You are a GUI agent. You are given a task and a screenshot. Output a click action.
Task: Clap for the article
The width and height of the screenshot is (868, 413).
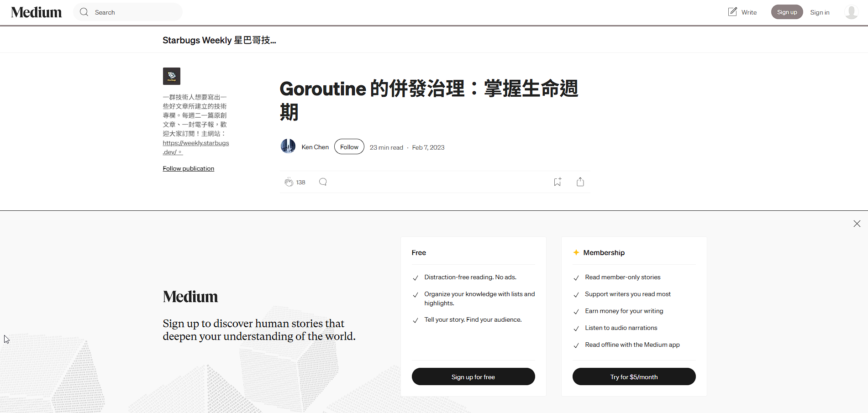289,182
